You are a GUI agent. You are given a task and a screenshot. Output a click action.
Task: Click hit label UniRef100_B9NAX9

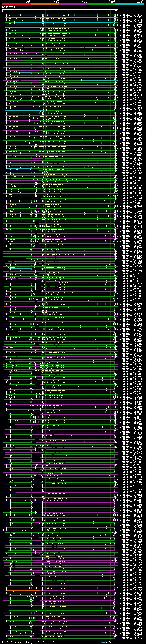tap(131, 50)
